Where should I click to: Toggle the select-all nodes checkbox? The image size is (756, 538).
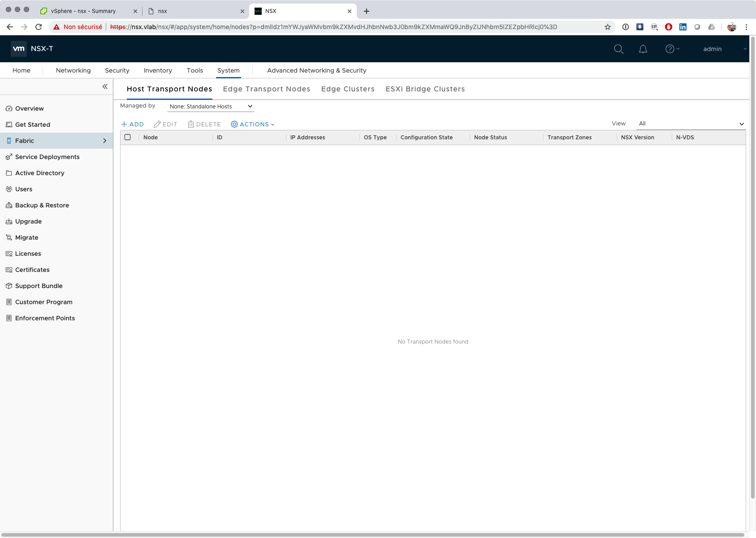point(128,137)
